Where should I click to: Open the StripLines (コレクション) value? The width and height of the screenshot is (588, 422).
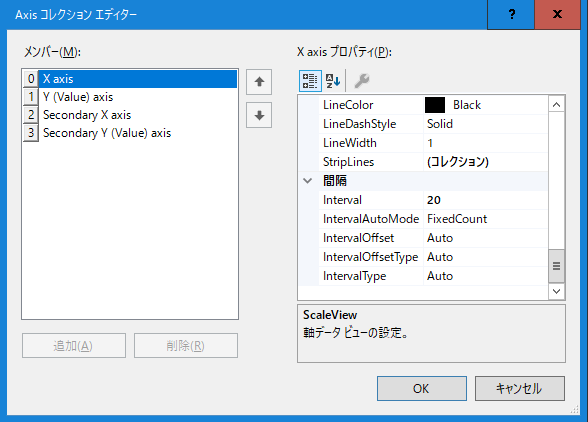pyautogui.click(x=458, y=162)
